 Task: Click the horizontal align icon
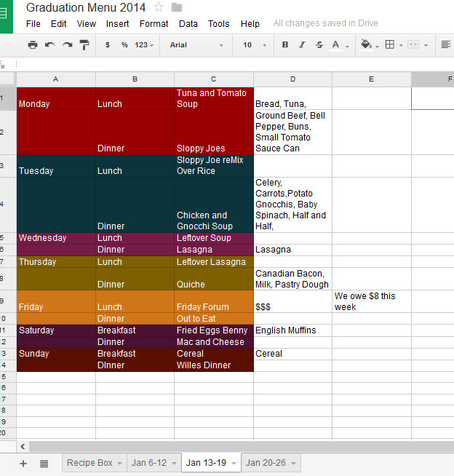446,44
